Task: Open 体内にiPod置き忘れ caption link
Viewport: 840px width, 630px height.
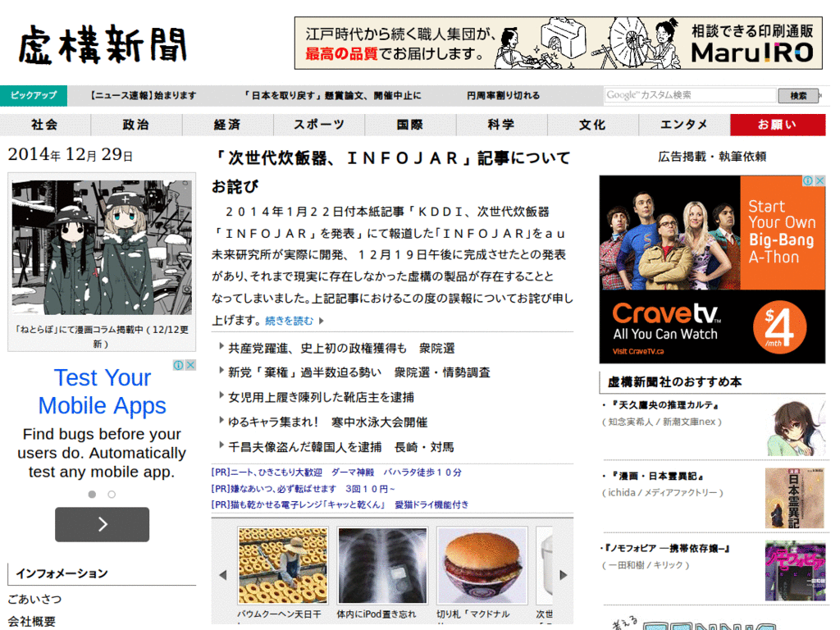Action: [376, 614]
